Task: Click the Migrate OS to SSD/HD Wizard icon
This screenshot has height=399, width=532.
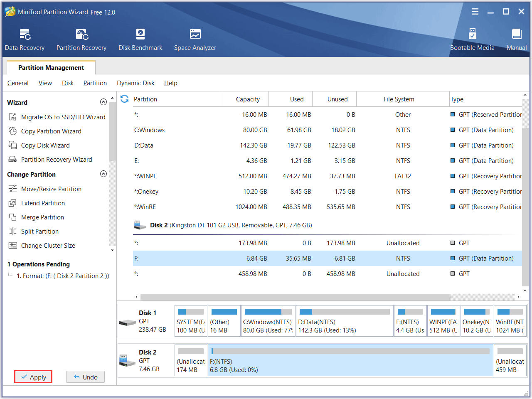Action: click(x=12, y=117)
